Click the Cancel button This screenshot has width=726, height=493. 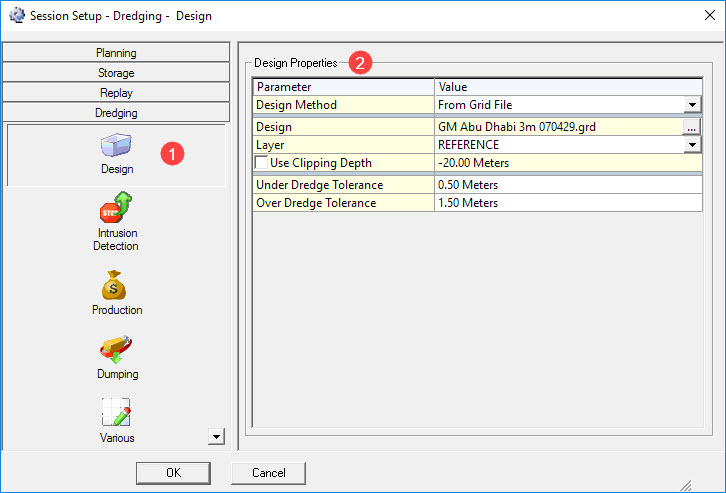coord(269,473)
